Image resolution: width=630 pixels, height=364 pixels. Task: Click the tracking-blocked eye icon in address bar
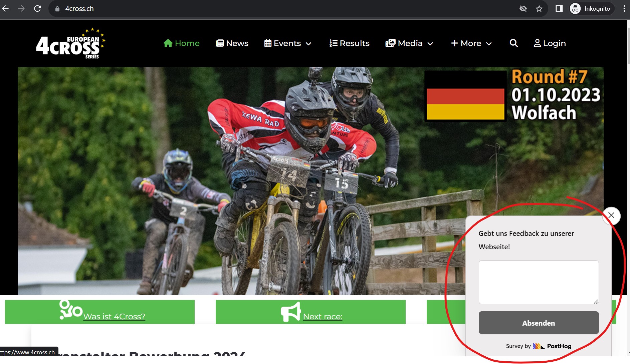[x=523, y=9]
